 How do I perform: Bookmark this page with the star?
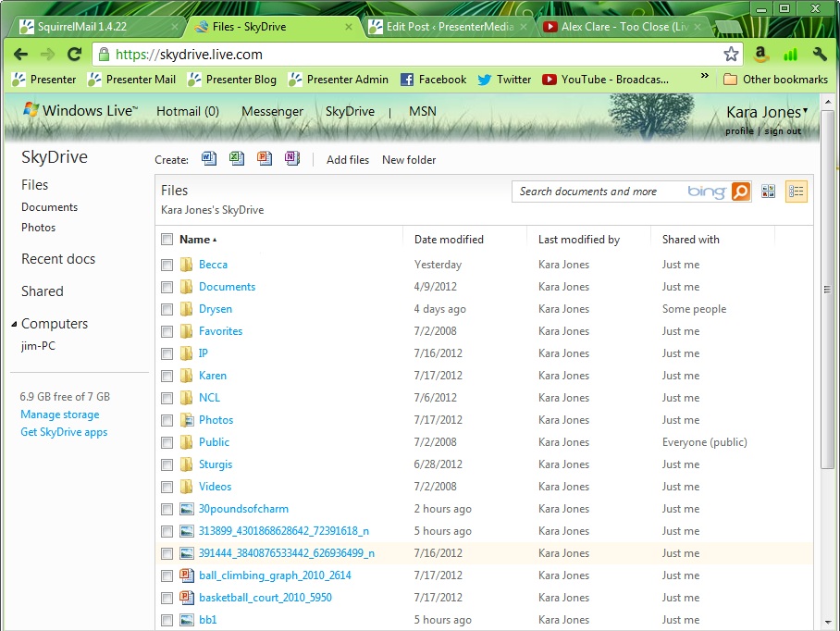pos(731,54)
